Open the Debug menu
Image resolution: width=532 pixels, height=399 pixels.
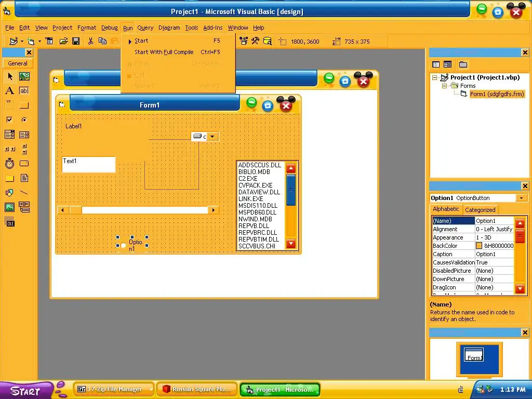109,28
